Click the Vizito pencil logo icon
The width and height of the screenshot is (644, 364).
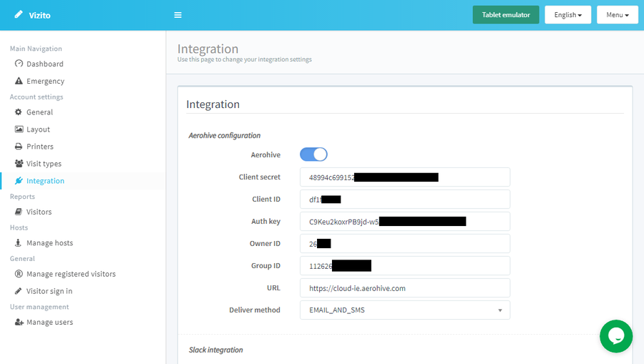[x=19, y=15]
